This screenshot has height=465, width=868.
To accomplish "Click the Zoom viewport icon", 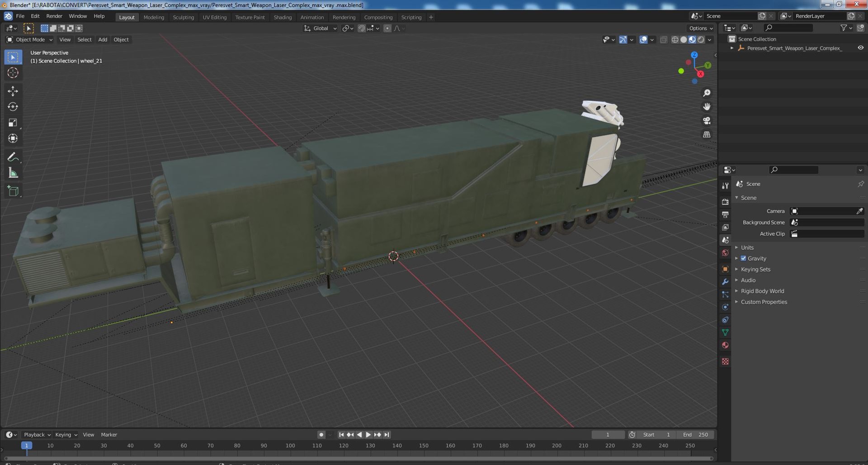I will click(707, 93).
